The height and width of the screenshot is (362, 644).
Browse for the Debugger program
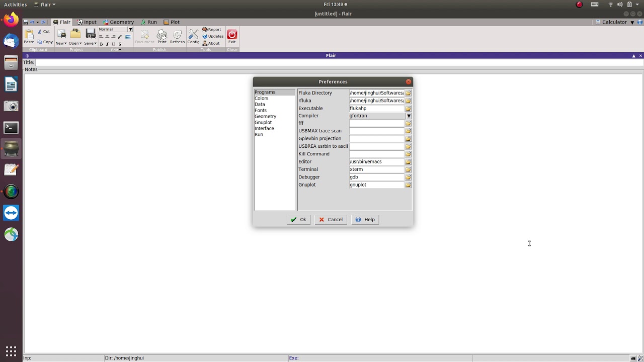tap(408, 177)
